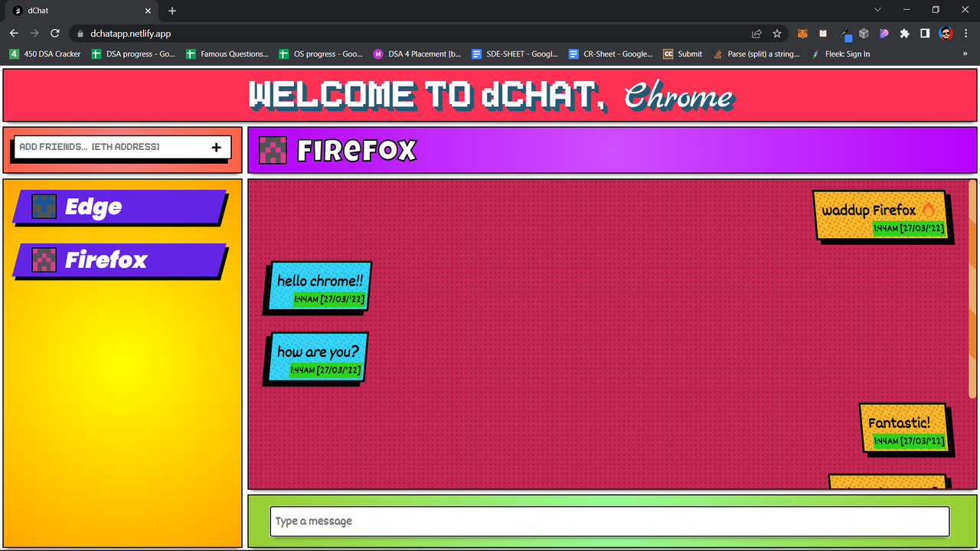
Task: Open the MetaMask fox extension
Action: [802, 34]
